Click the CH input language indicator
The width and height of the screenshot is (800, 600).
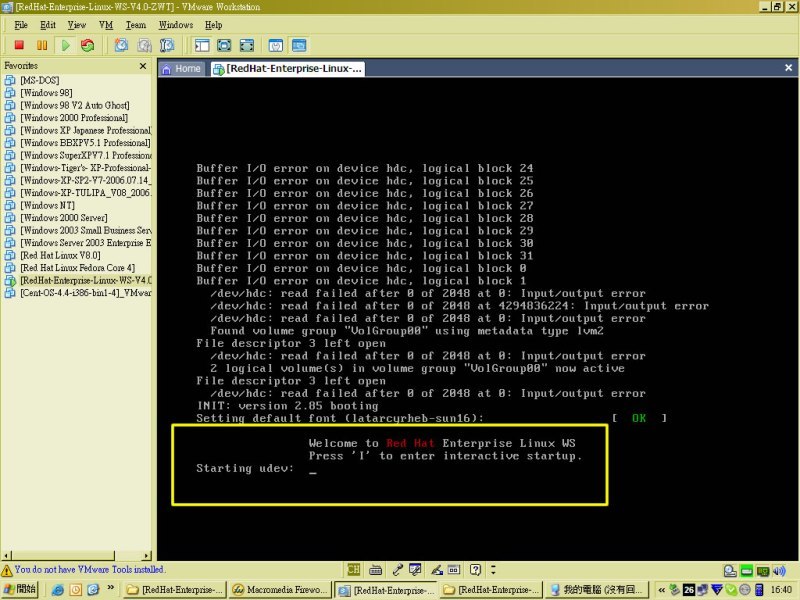[x=354, y=569]
